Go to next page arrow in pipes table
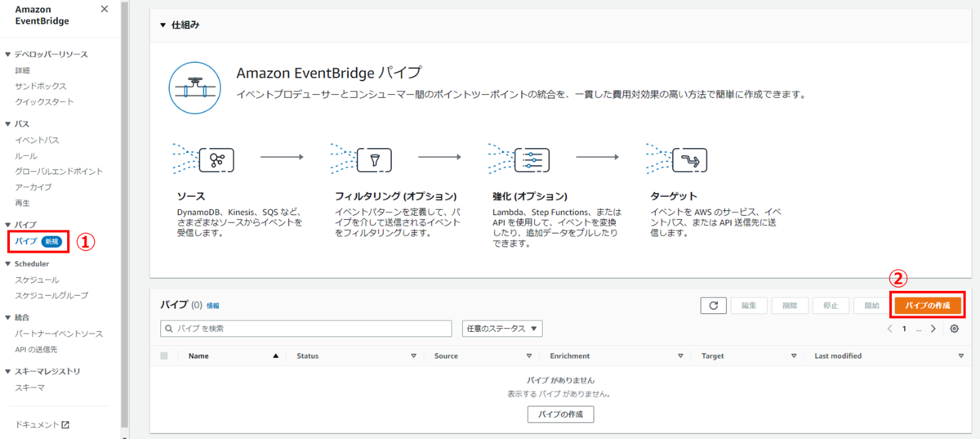 pos(933,329)
